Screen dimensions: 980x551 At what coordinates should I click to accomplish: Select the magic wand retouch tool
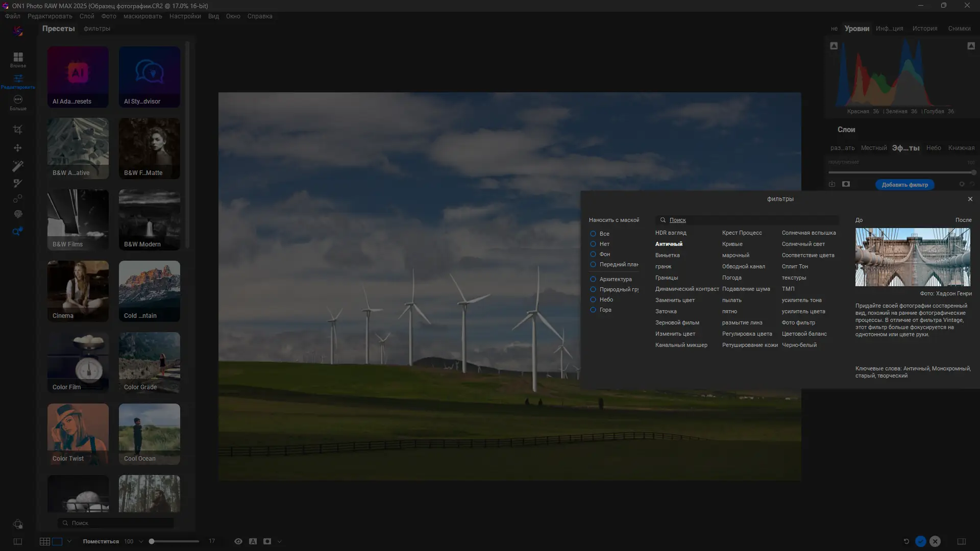click(x=18, y=166)
